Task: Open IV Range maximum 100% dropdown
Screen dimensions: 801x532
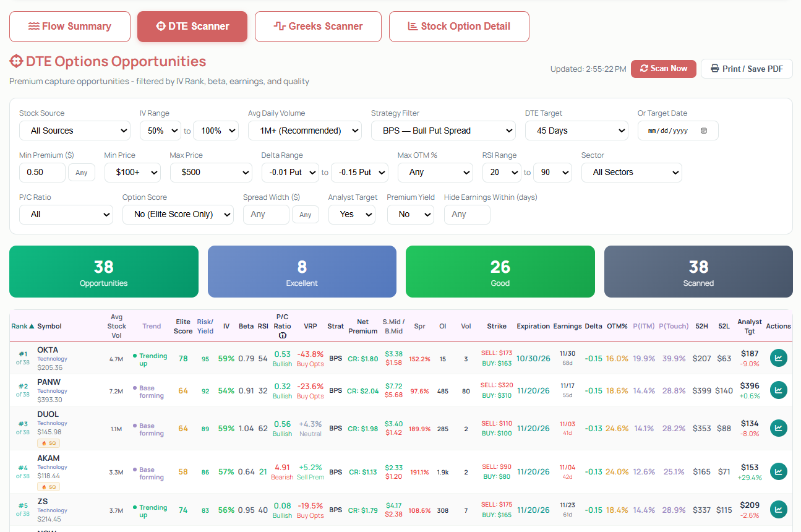Action: point(216,131)
